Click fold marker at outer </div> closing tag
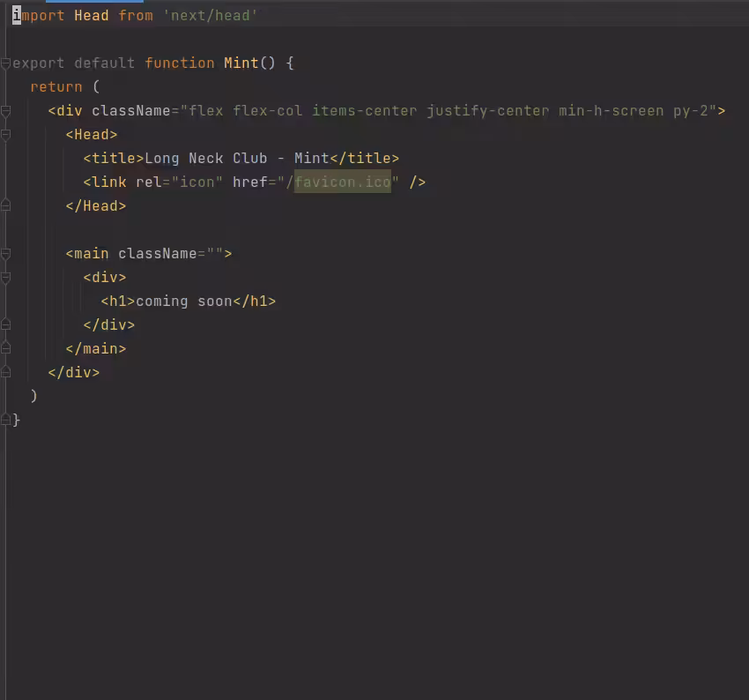This screenshot has height=700, width=749. point(6,373)
